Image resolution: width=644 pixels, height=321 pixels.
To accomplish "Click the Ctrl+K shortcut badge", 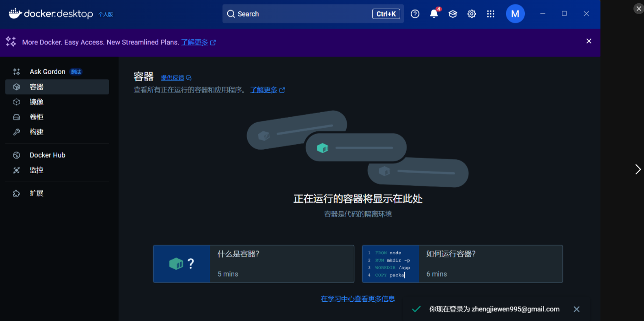I will (386, 14).
